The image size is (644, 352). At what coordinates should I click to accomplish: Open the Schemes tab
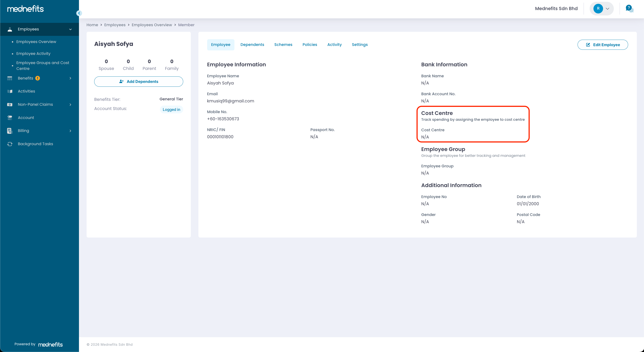click(283, 45)
